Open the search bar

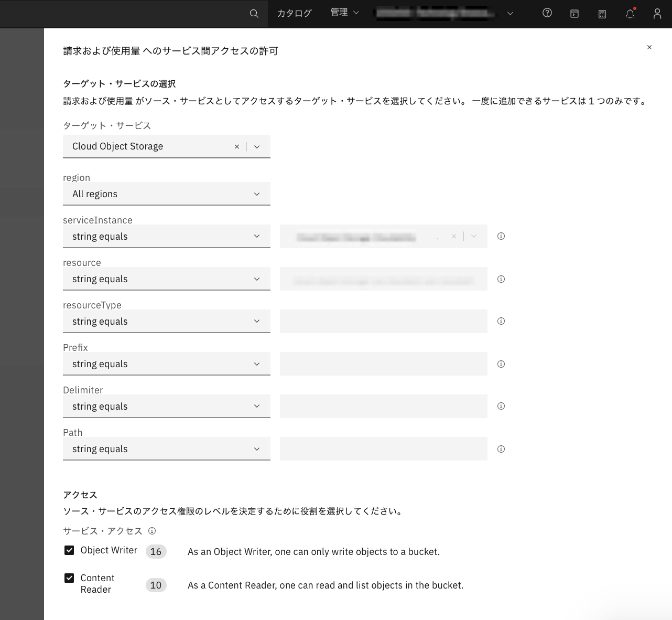coord(254,14)
